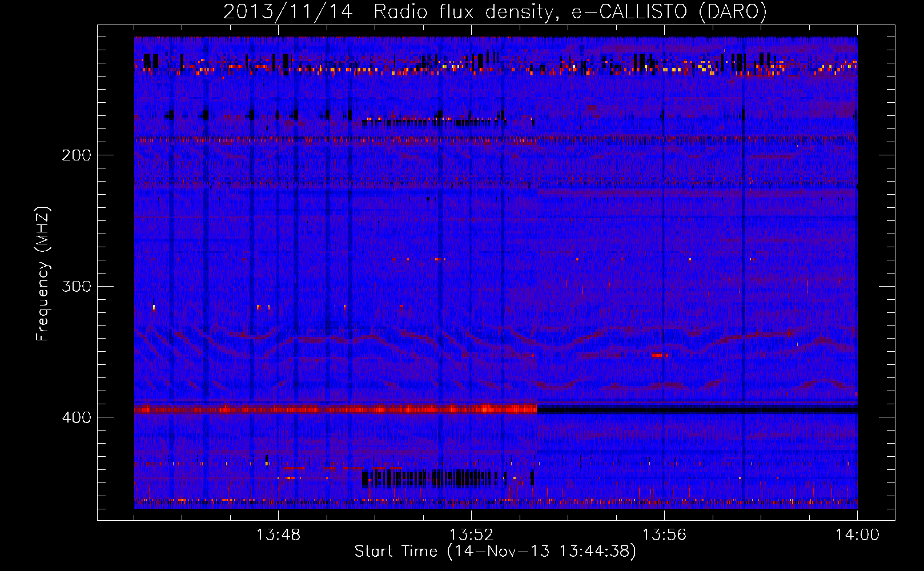Click the 300 frequency tick label
Viewport: 924px width, 571px height.
coord(77,286)
